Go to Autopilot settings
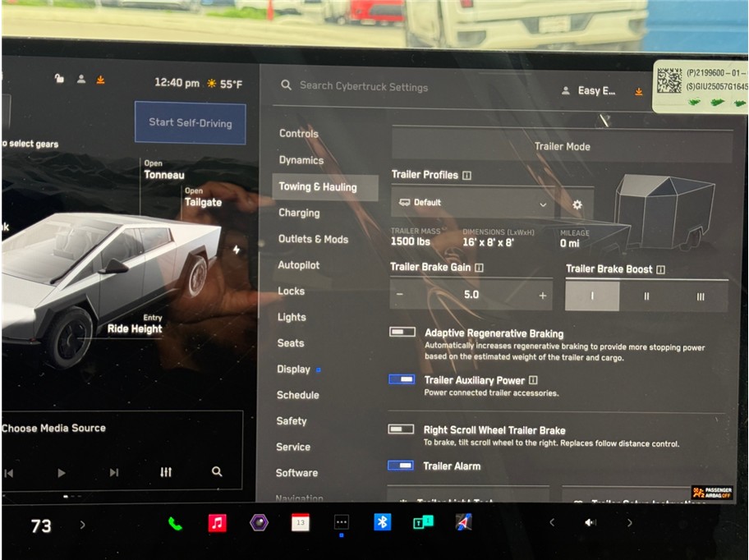The height and width of the screenshot is (560, 749). [x=299, y=265]
